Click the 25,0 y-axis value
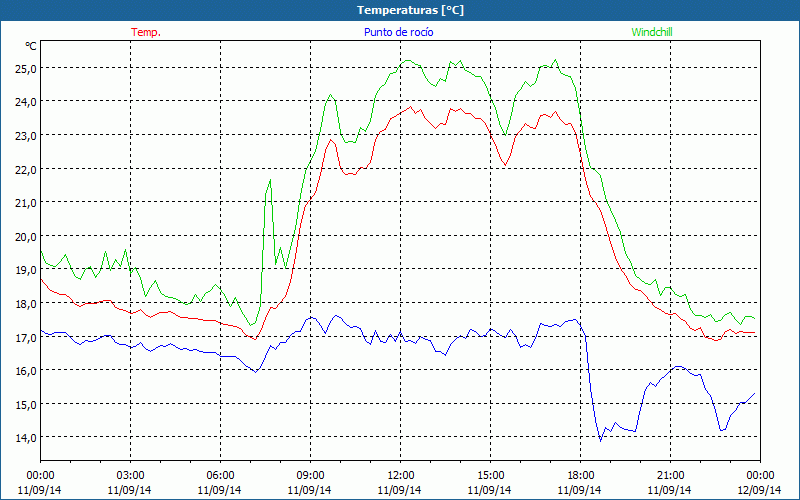 coord(26,68)
